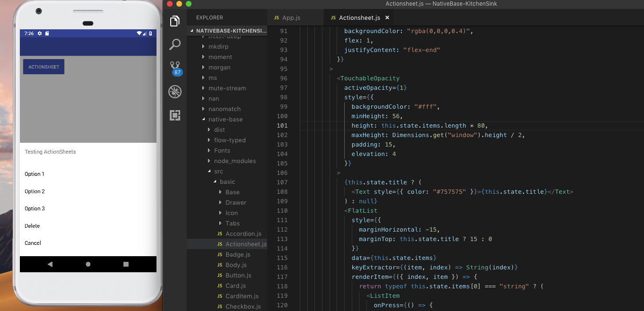Expand the ms folder

point(213,78)
